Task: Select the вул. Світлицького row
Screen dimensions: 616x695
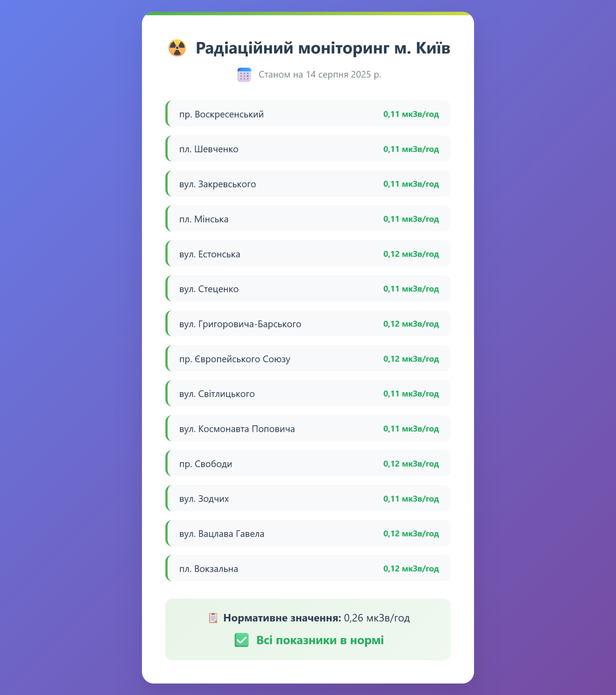Action: point(308,393)
